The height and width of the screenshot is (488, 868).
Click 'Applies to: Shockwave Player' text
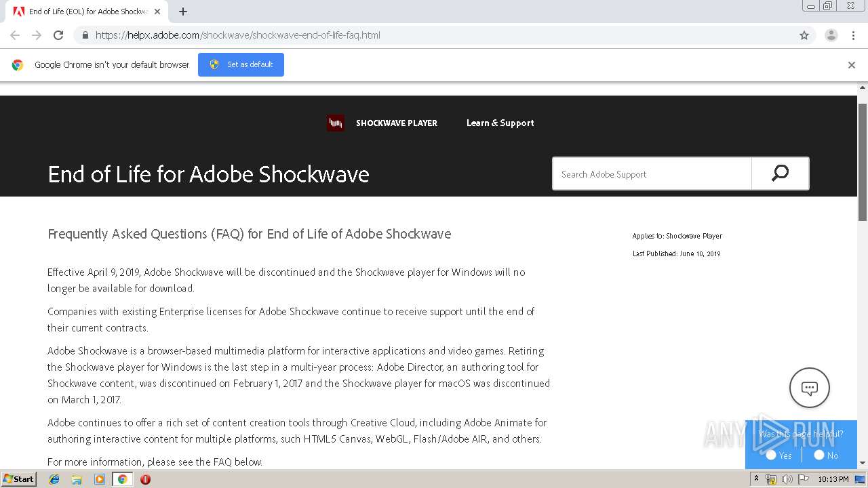pyautogui.click(x=677, y=236)
